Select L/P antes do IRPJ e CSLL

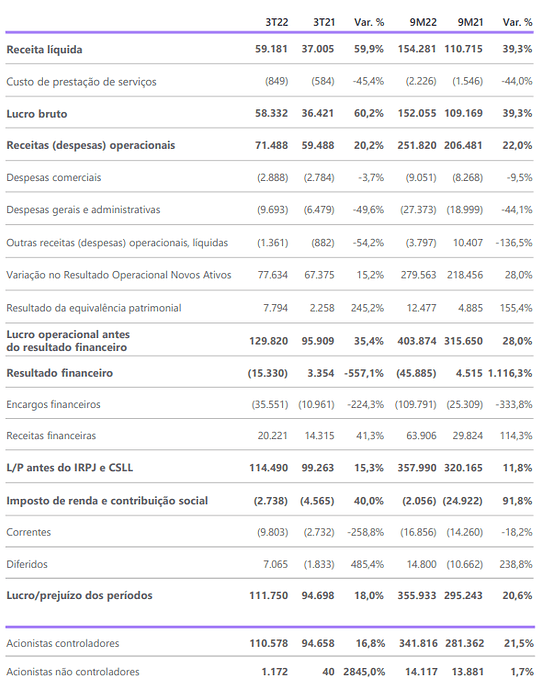(70, 467)
